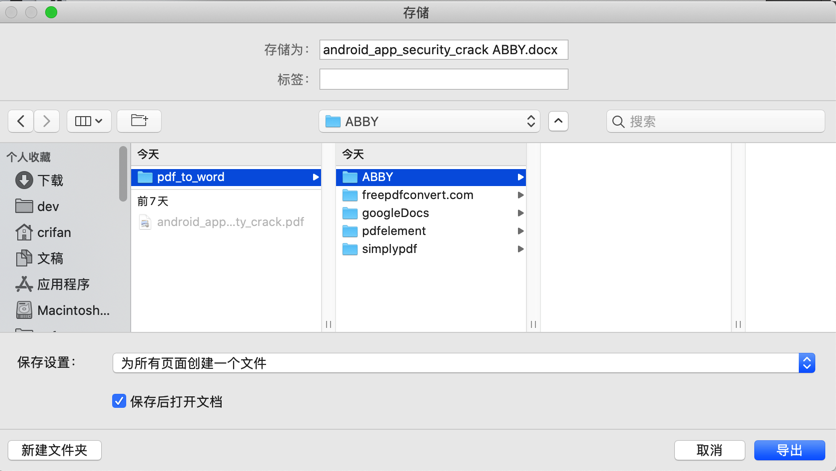The height and width of the screenshot is (471, 836).
Task: Click the green zoom window button
Action: click(51, 12)
